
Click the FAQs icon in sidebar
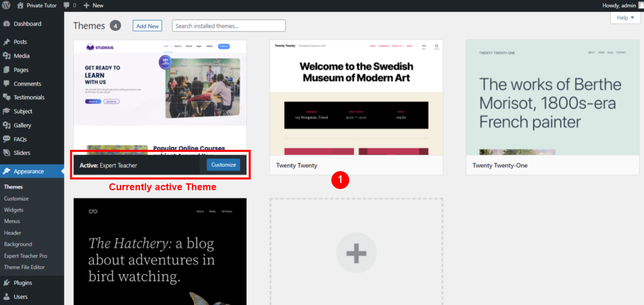[6, 139]
